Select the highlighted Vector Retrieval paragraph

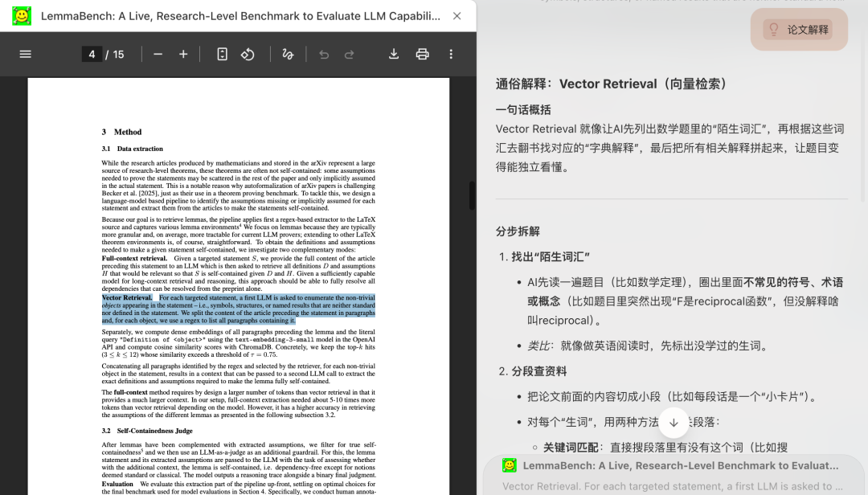(x=238, y=309)
